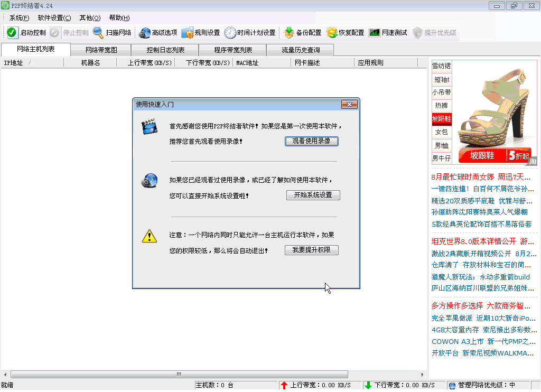Click the 我要提升权限 button

tap(311, 251)
